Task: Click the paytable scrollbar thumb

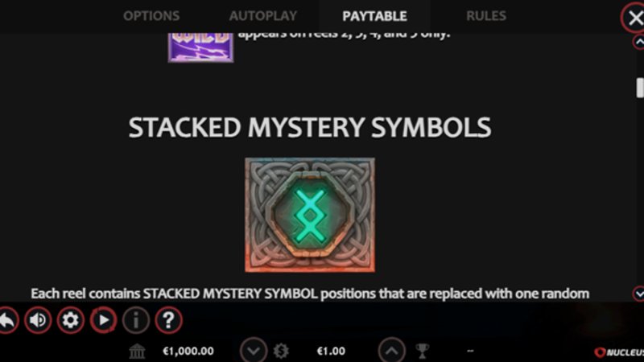Action: 640,88
